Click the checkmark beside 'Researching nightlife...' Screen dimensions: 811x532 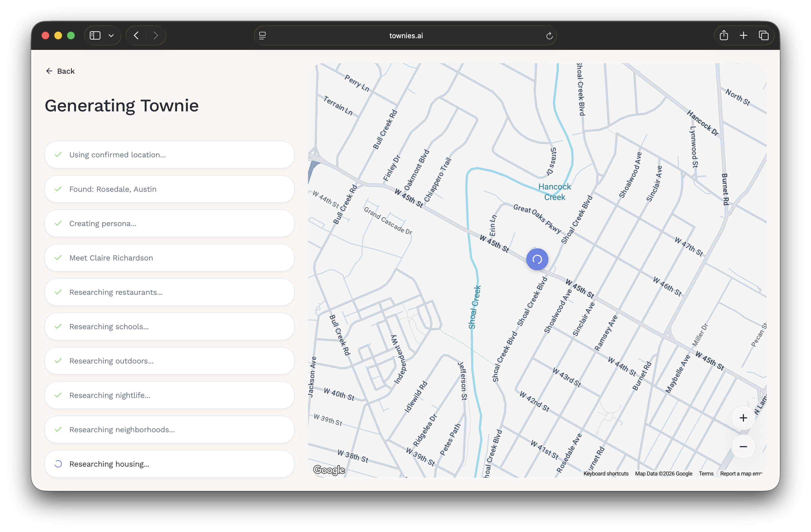(x=58, y=395)
